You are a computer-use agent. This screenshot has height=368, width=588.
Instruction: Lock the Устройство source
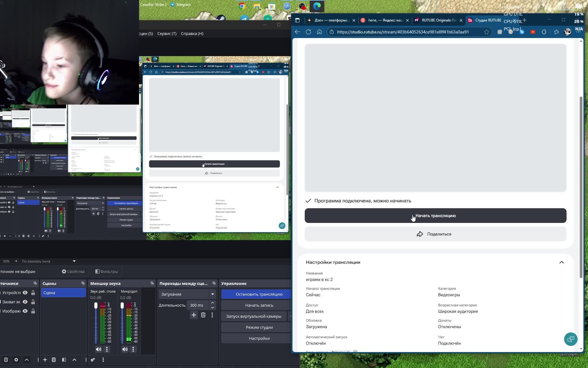pyautogui.click(x=33, y=293)
